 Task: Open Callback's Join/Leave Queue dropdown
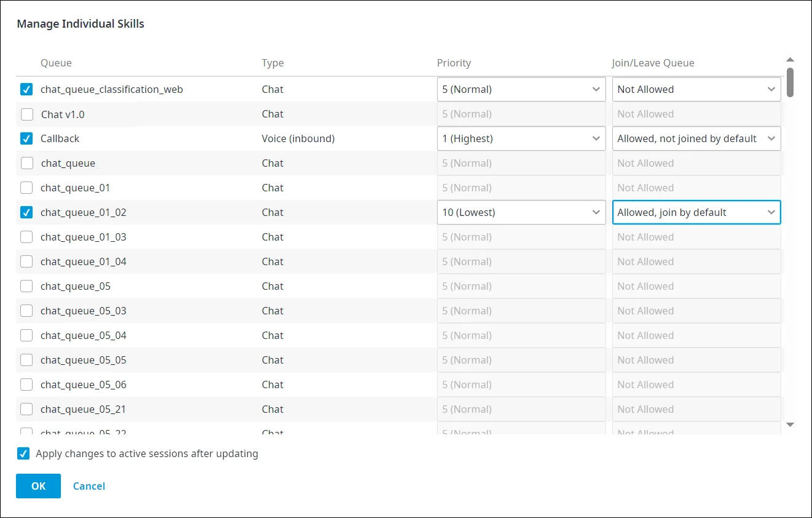(x=696, y=138)
